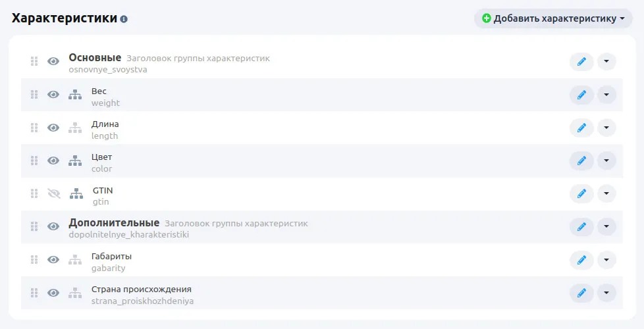Click the hierarchy icon next to GTIN
644x329 pixels.
[76, 193]
